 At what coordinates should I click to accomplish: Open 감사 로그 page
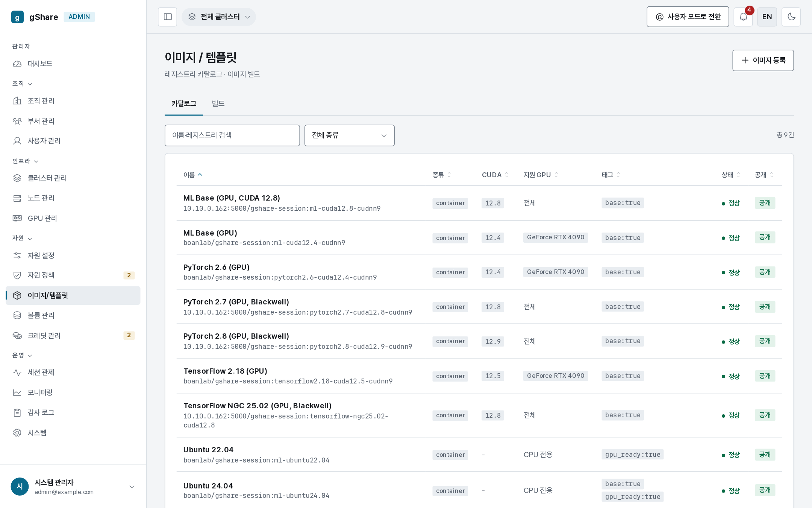tap(73, 412)
